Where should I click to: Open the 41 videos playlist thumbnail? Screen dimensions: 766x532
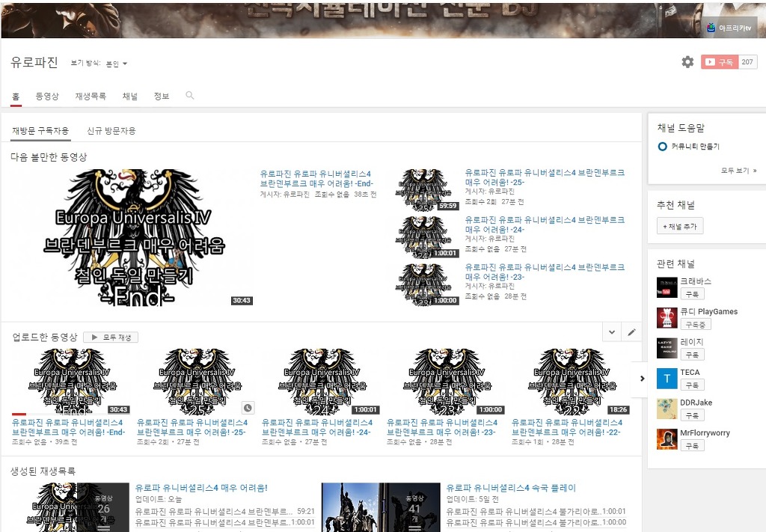pos(381,507)
